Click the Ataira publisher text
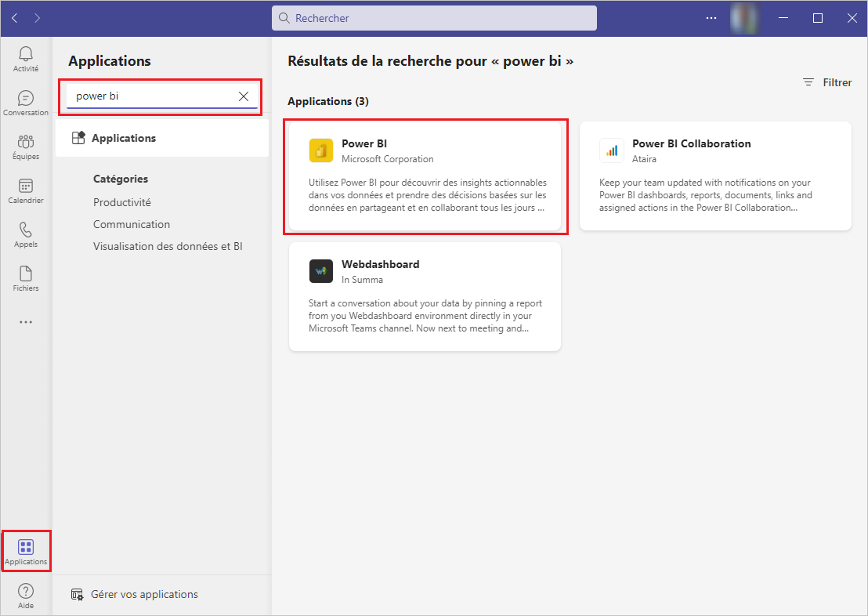Viewport: 868px width, 616px height. (x=645, y=159)
